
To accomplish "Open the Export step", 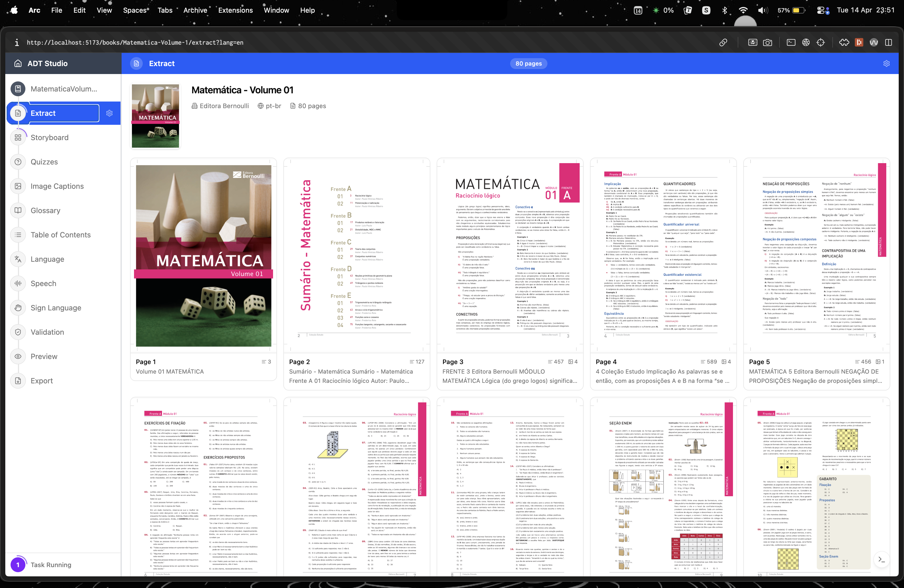I will (x=41, y=381).
